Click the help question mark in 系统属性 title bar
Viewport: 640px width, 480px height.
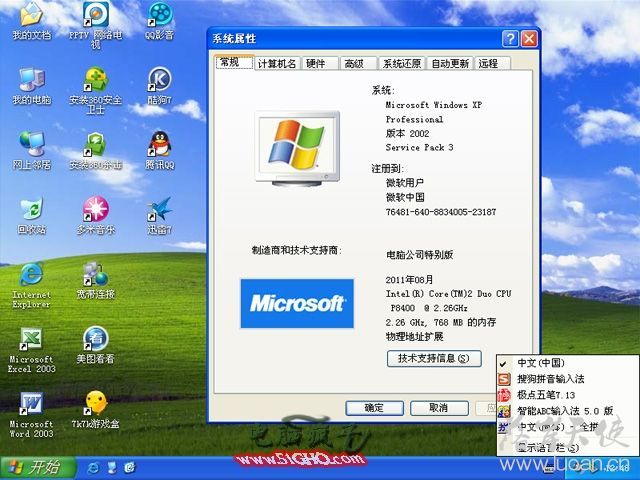510,39
